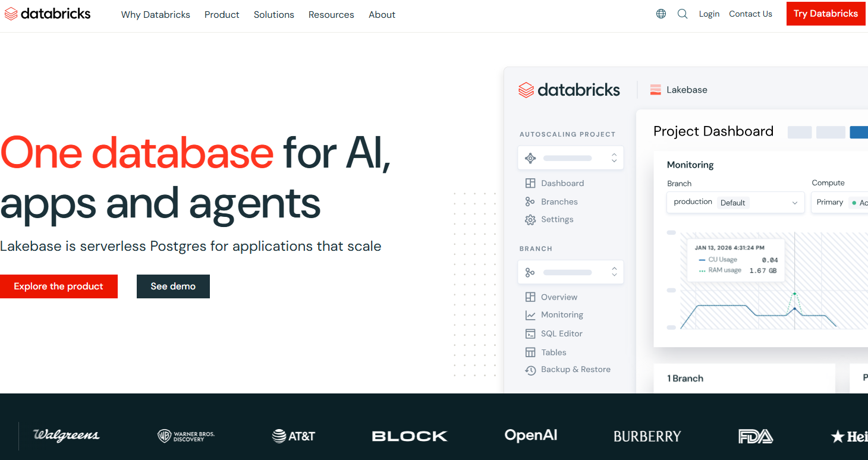868x460 pixels.
Task: Open the Resources menu
Action: click(331, 14)
